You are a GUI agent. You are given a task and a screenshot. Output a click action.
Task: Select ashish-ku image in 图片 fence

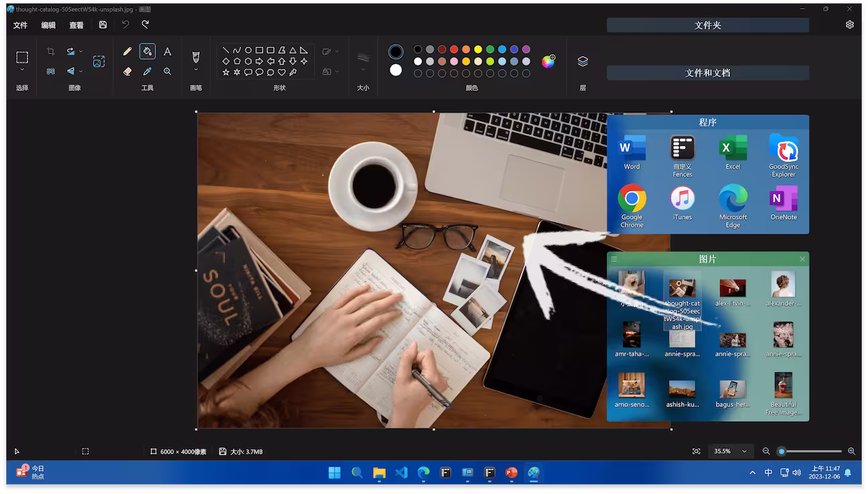pyautogui.click(x=682, y=394)
